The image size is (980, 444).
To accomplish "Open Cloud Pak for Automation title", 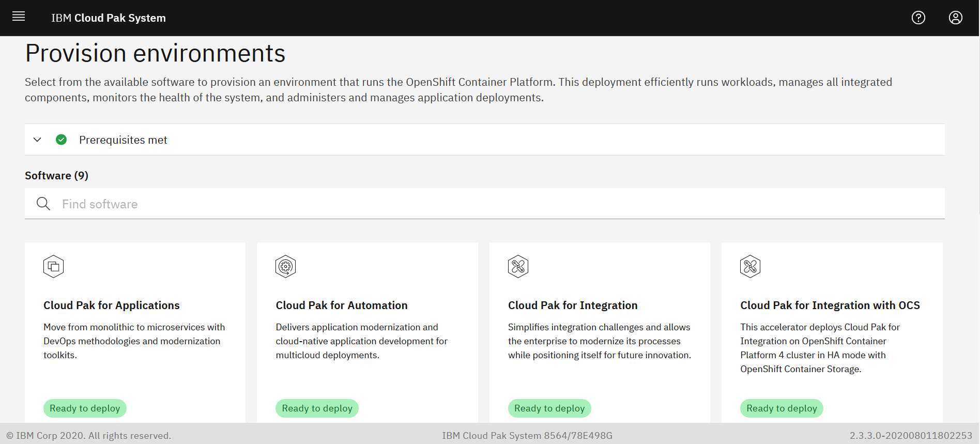I will (342, 305).
